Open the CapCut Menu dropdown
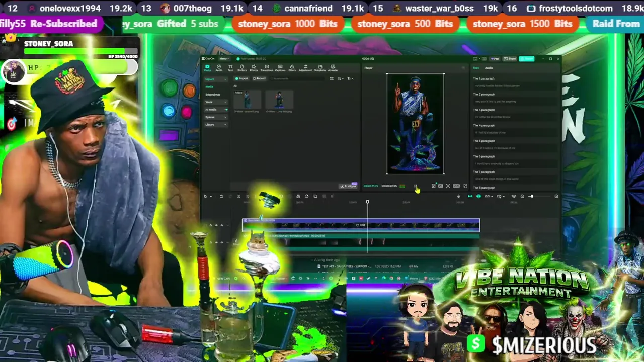 (x=224, y=59)
